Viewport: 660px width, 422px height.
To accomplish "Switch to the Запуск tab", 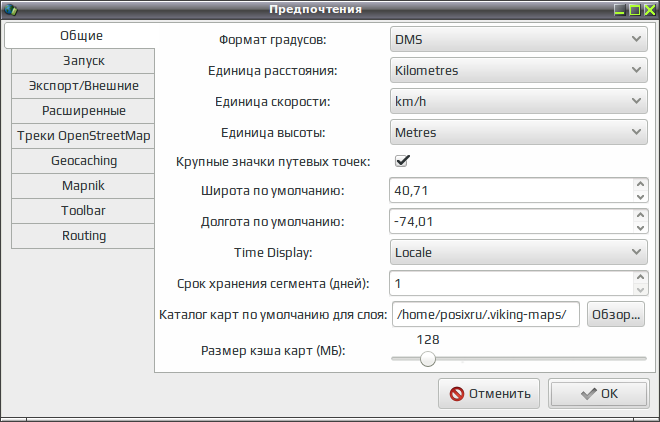I will 83,61.
